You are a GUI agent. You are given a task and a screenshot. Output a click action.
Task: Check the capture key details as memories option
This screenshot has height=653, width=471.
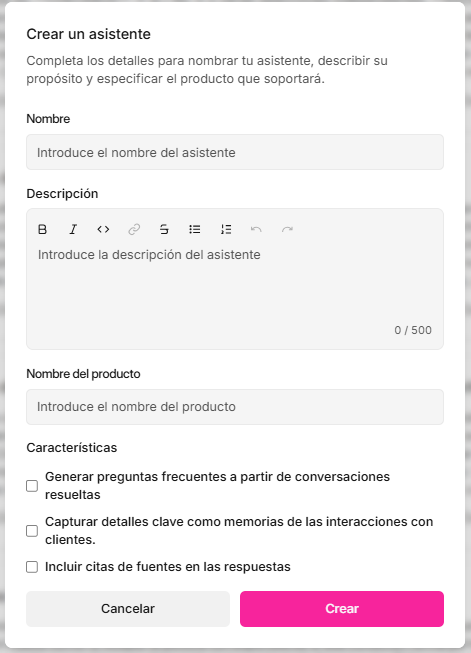tap(32, 531)
